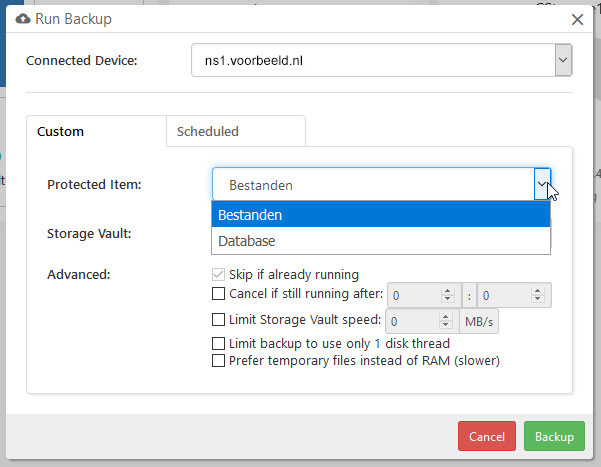Enable Cancel if still running after
601x467 pixels.
218,294
